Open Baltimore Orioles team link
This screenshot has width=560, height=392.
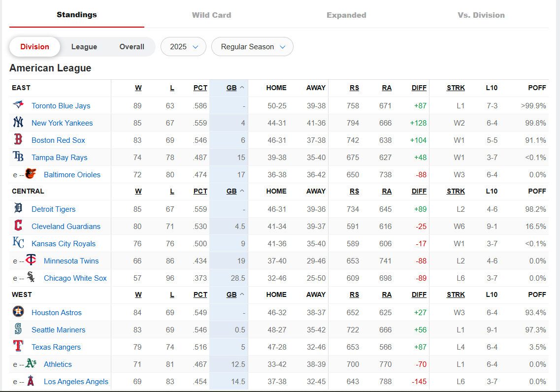coord(72,175)
